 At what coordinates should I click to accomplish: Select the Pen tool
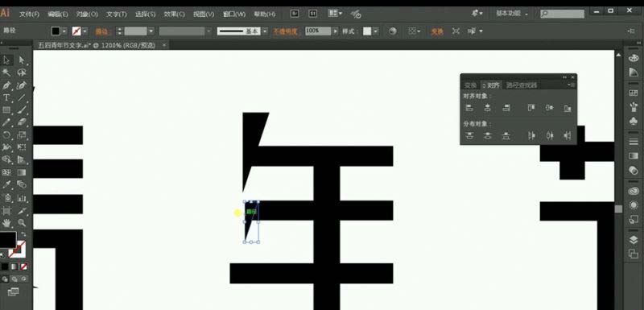(6, 85)
